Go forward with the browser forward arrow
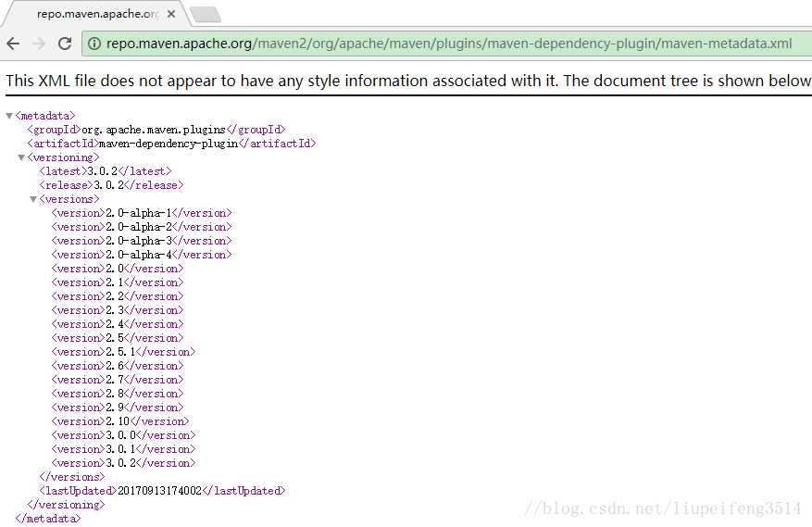The height and width of the screenshot is (527, 812). [x=39, y=44]
